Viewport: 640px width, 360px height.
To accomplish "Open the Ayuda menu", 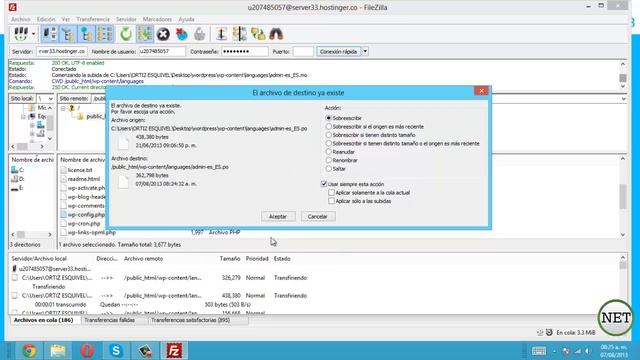I will 186,19.
